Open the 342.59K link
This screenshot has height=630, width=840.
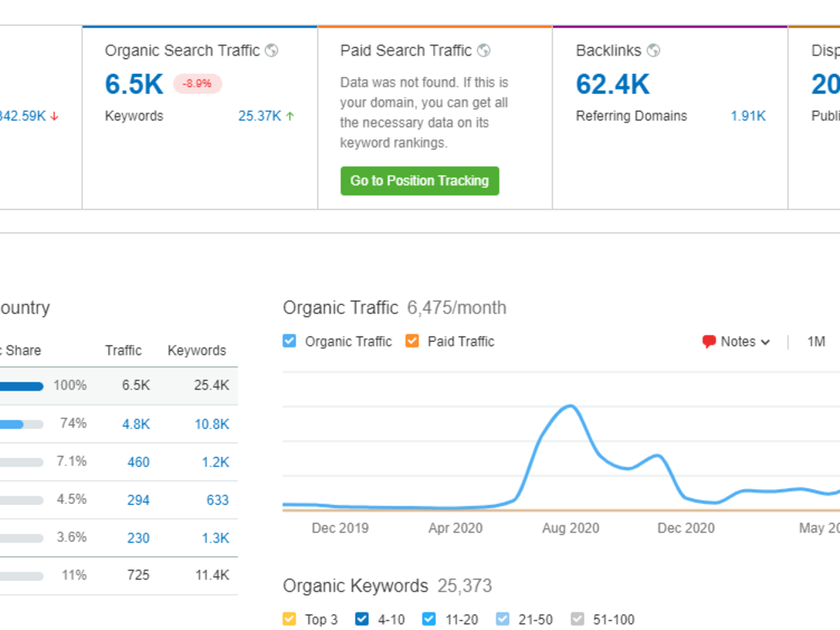[23, 116]
